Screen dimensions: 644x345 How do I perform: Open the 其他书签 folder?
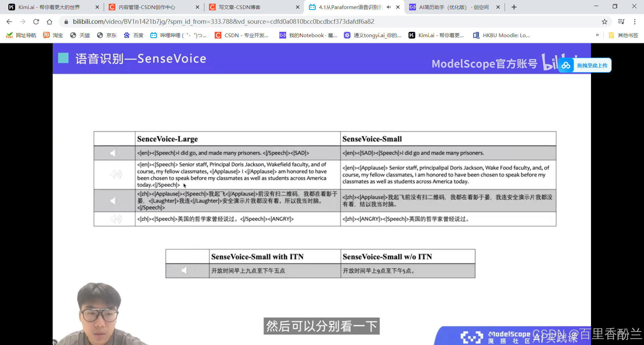(623, 35)
